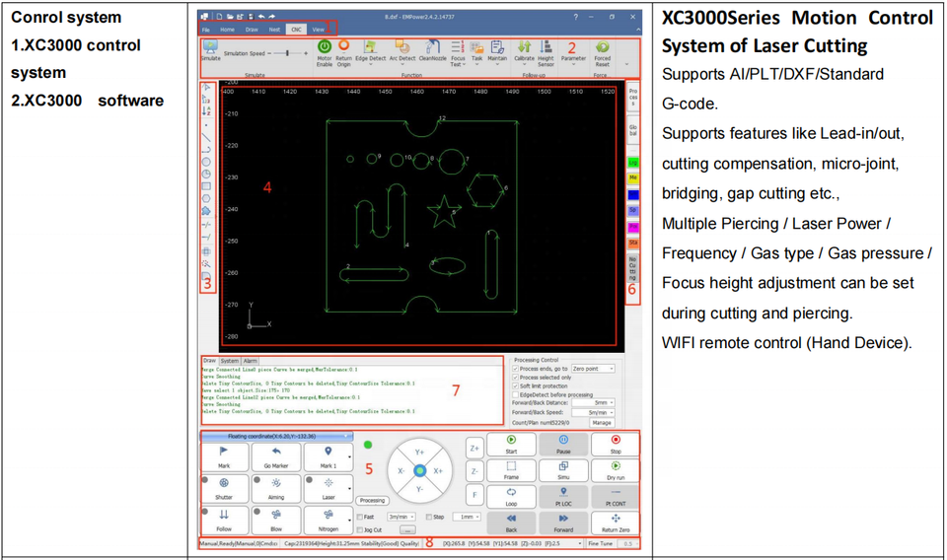Image resolution: width=947 pixels, height=560 pixels.
Task: Adjust the Simulation Speed slider
Action: pyautogui.click(x=287, y=53)
